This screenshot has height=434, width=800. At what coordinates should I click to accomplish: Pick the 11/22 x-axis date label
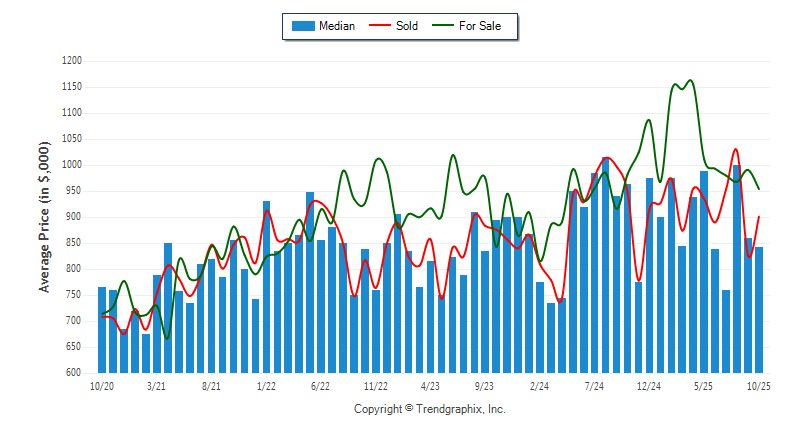pos(376,385)
